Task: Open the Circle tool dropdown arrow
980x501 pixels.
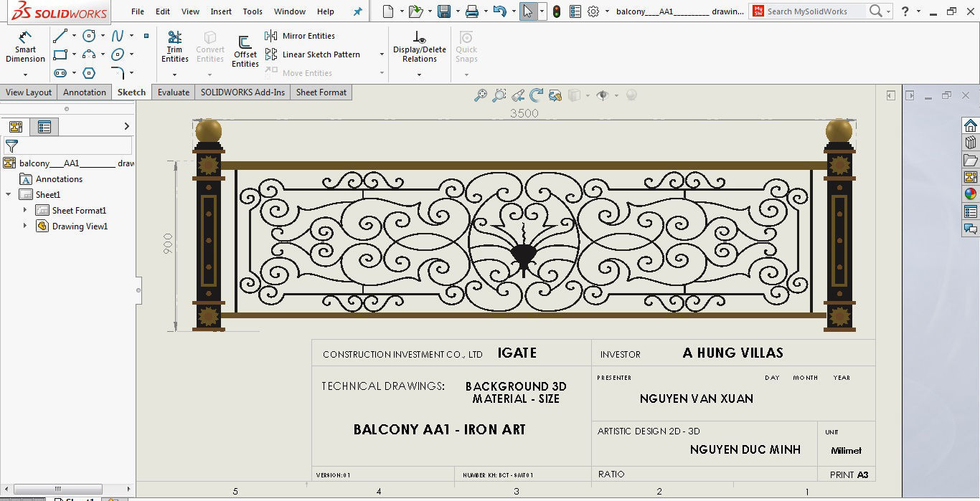Action: pos(103,36)
